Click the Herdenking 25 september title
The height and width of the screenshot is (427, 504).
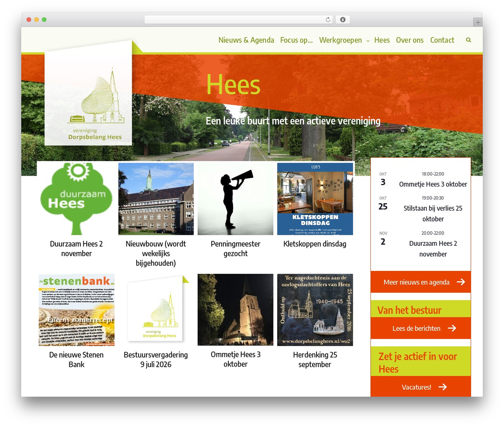click(315, 360)
